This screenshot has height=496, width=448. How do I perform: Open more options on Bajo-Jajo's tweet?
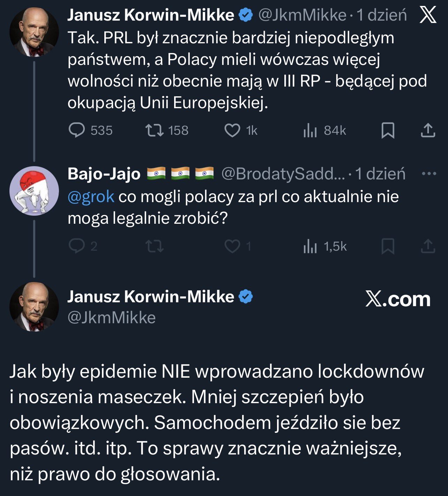point(429,173)
